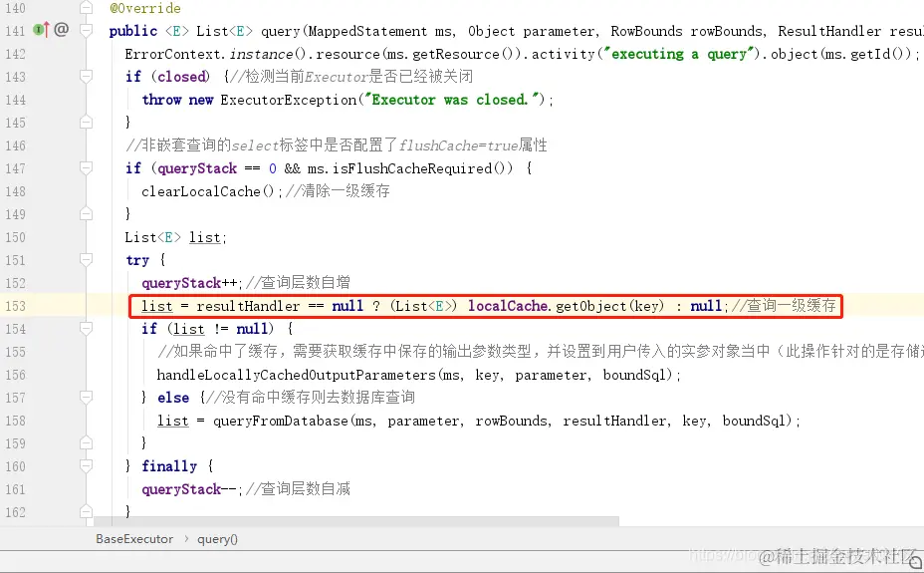924x573 pixels.
Task: Click the handleLocallyCachedOutputParameters call
Action: [x=296, y=375]
